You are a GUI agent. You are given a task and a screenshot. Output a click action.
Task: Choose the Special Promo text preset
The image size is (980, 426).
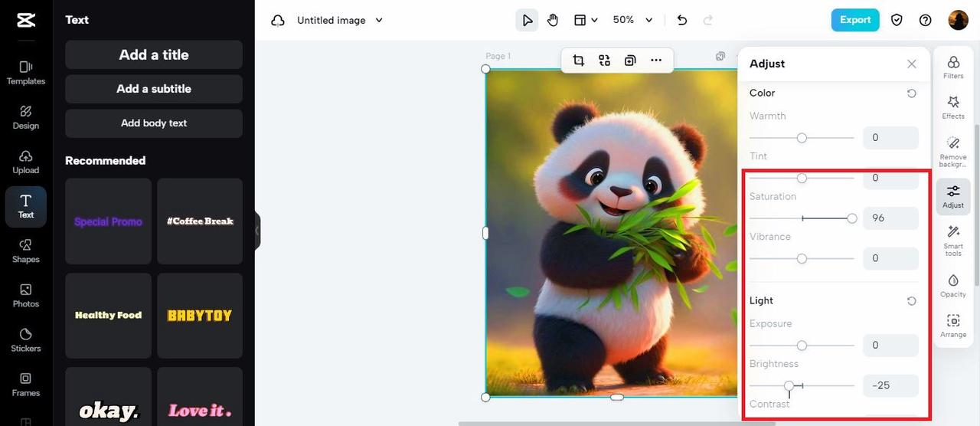coord(108,221)
